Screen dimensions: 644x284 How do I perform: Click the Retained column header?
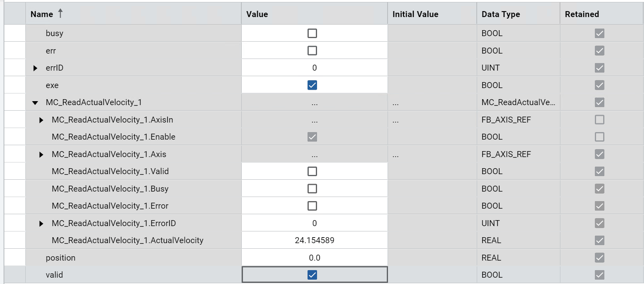click(x=581, y=14)
